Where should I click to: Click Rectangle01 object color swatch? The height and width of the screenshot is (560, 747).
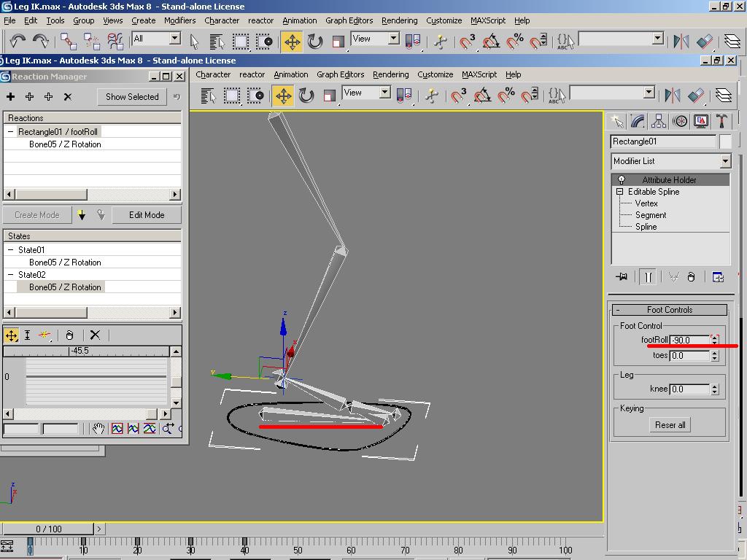tap(725, 141)
